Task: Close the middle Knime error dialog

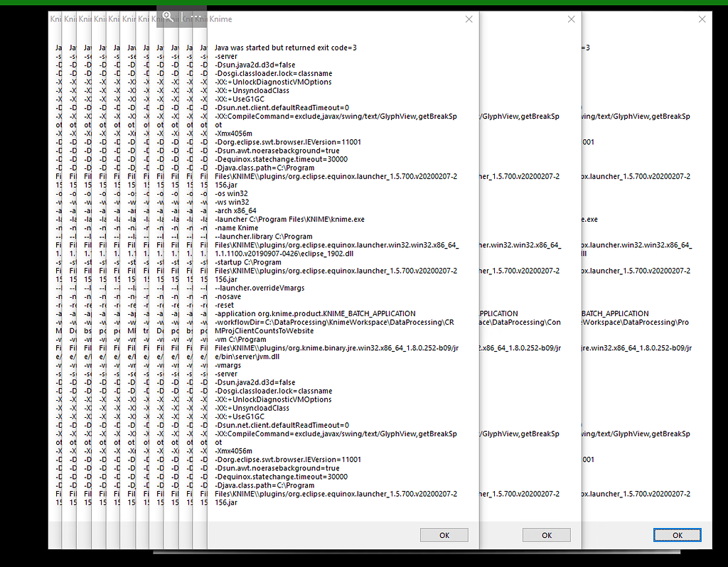Action: tap(571, 19)
